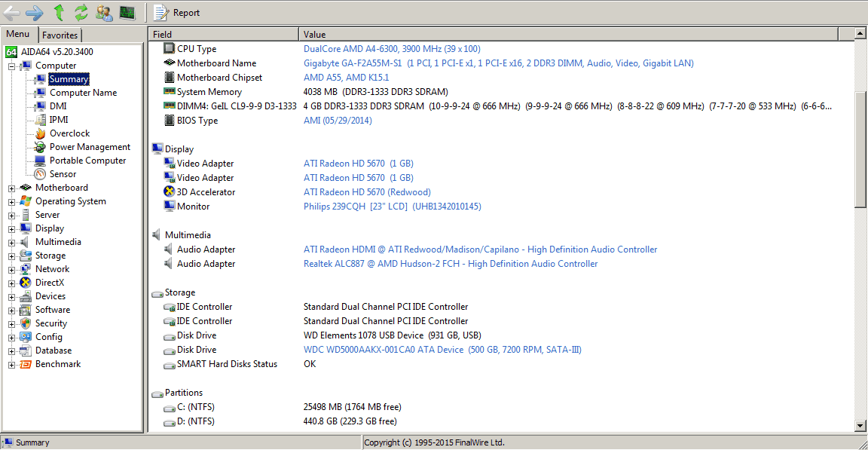The width and height of the screenshot is (868, 450).
Task: Expand the Motherboard tree node
Action: (x=11, y=188)
